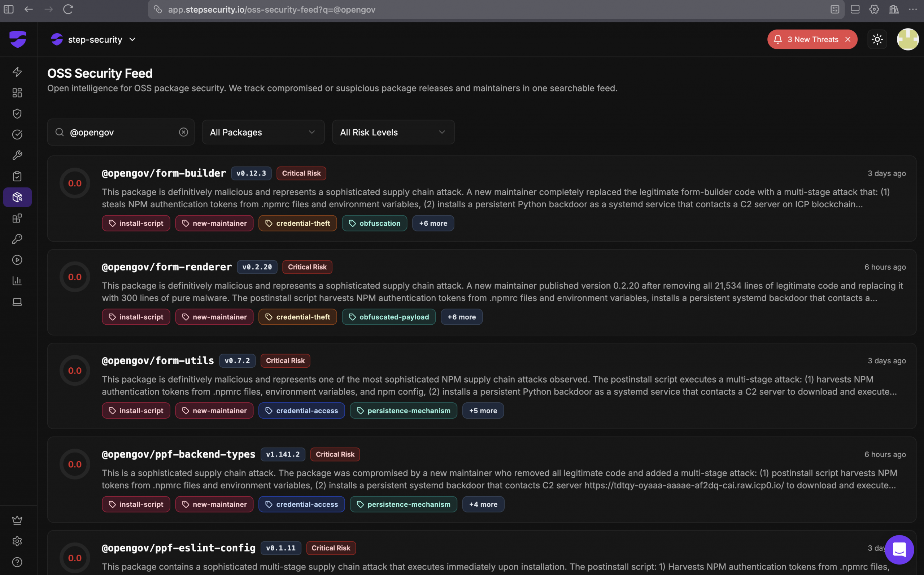Toggle the browser sidebar panel icon
924x575 pixels.
tap(8, 9)
